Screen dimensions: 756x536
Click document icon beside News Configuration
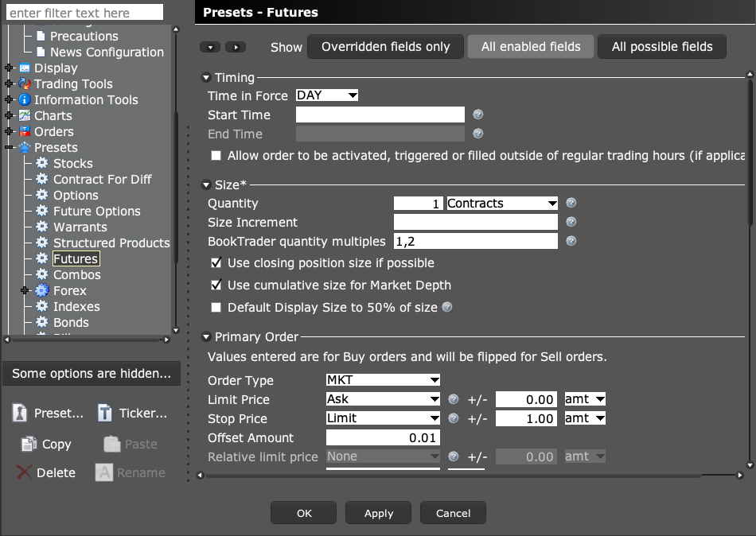coord(41,52)
